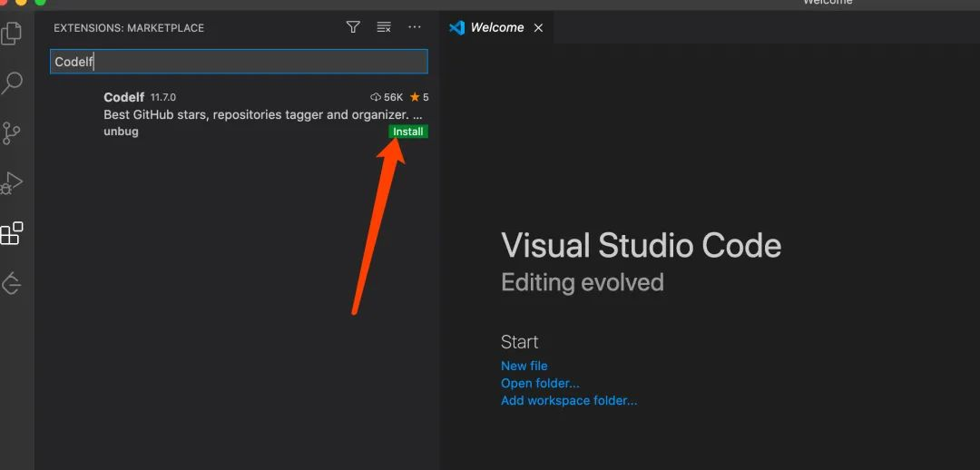
Task: Open Views and More Actions ellipsis menu
Action: tap(415, 27)
